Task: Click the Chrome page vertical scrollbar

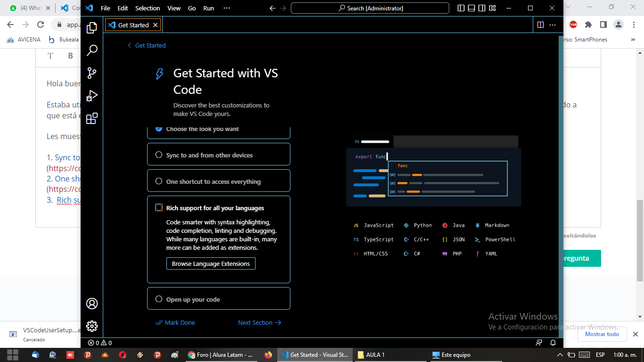Action: 640,240
